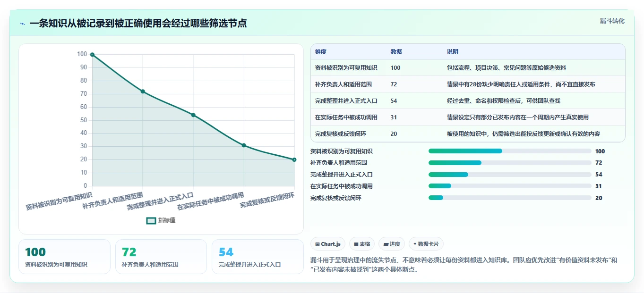
Task: Click the 在实际任务中被成功调用 progress bar
Action: [x=510, y=186]
